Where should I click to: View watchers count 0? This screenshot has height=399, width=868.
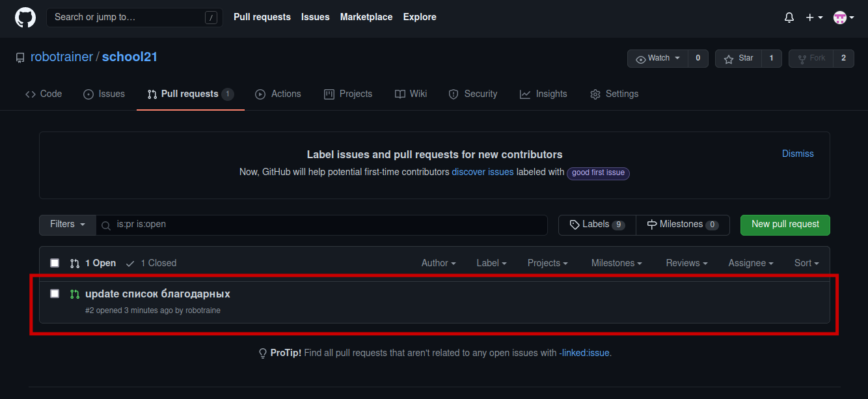click(x=698, y=59)
